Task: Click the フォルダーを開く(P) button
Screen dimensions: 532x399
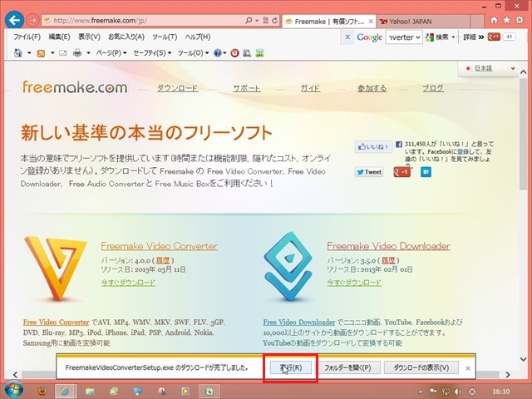Action: 352,367
